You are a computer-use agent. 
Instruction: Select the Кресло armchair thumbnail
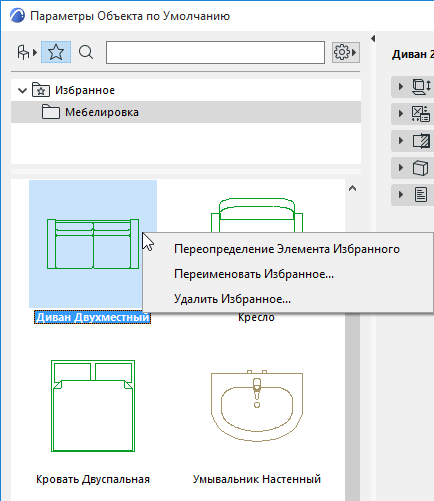tap(257, 215)
